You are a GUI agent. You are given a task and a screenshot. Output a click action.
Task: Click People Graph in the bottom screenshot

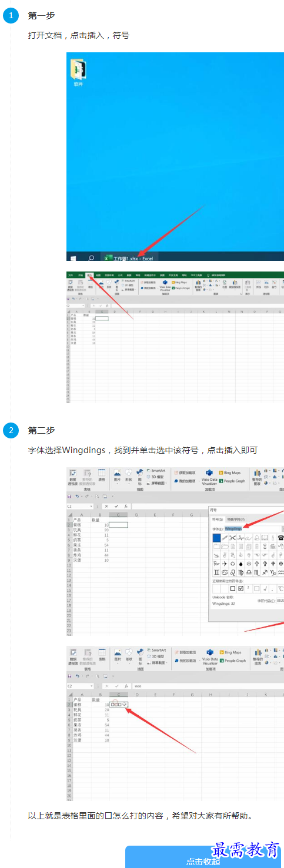[x=232, y=661]
